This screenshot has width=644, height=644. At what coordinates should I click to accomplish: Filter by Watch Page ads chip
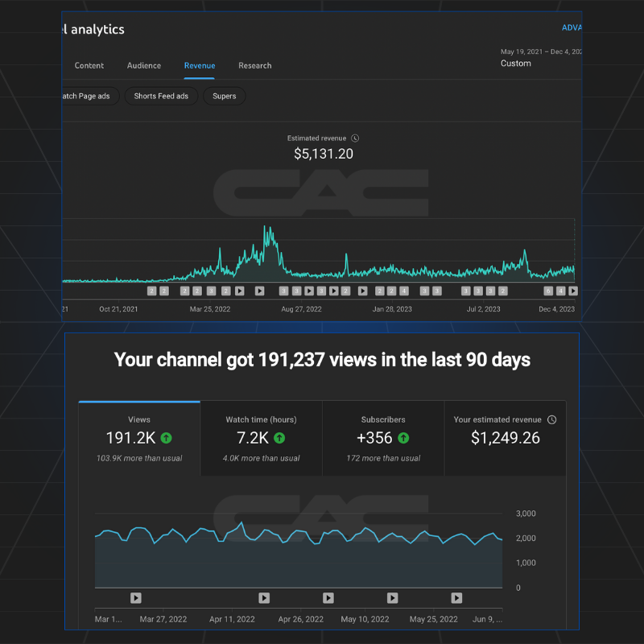[x=90, y=96]
